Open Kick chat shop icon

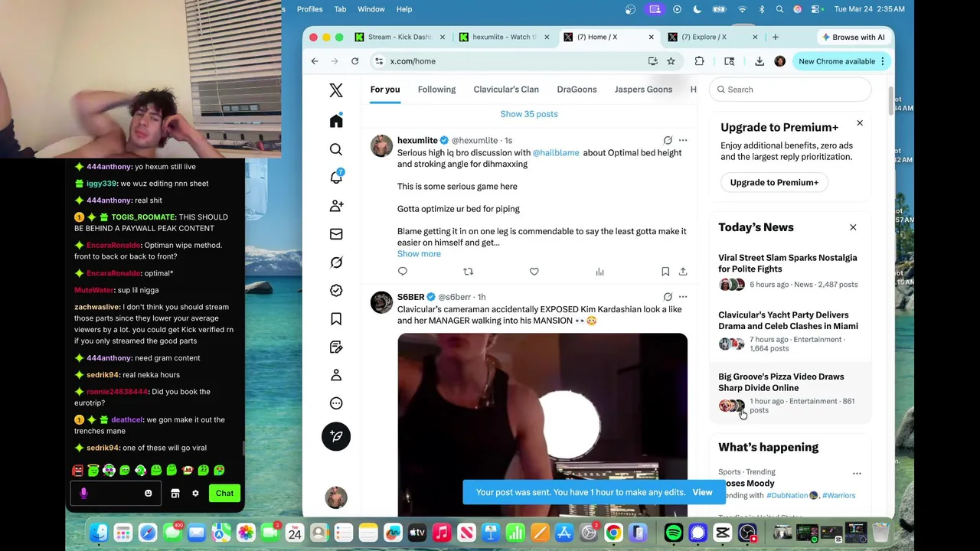[x=175, y=494]
